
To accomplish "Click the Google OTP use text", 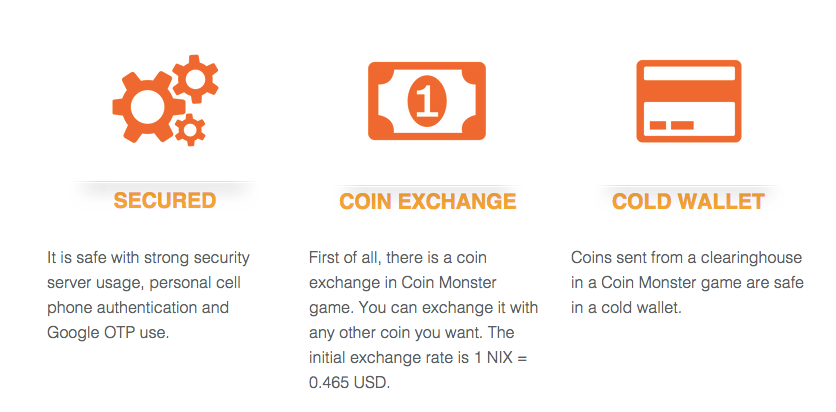I will (108, 333).
